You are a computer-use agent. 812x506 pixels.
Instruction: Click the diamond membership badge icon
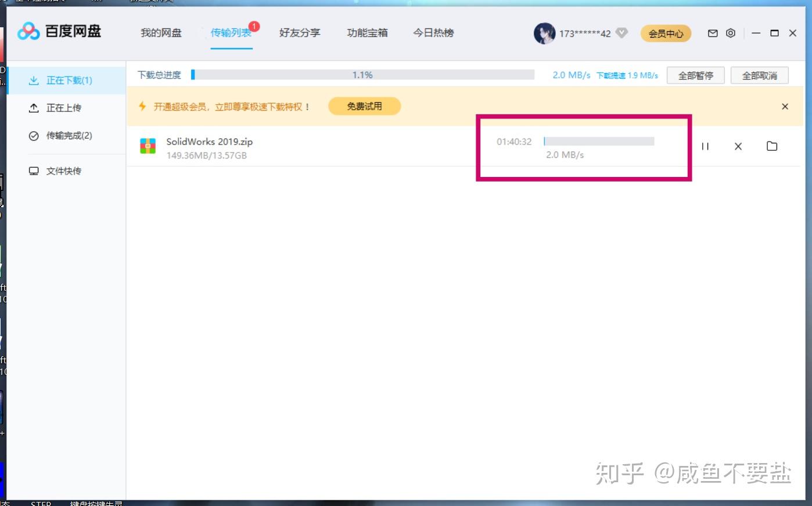[621, 33]
